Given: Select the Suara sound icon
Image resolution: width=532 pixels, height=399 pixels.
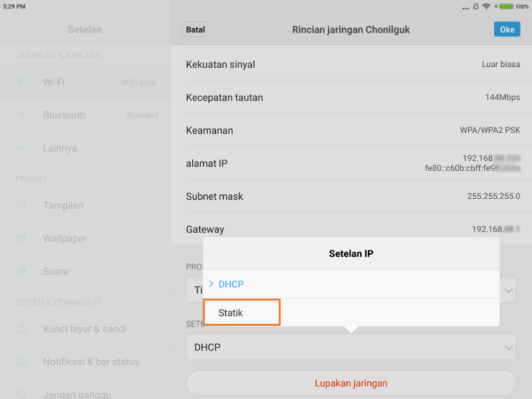Looking at the screenshot, I should click(x=22, y=271).
